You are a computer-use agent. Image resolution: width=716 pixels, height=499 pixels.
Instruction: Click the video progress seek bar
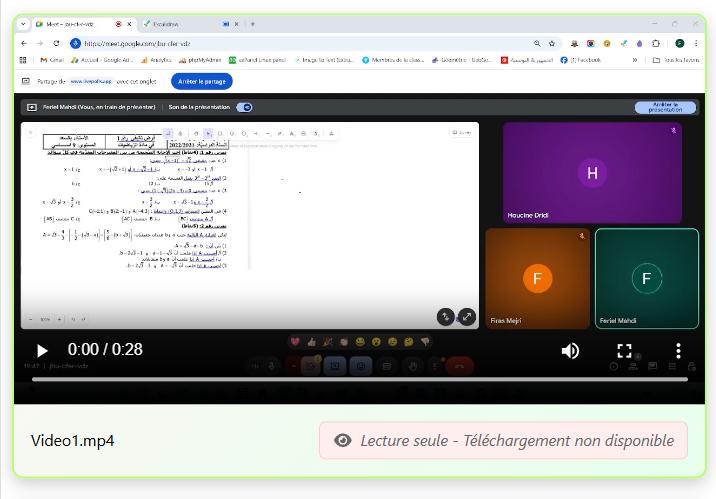point(360,379)
